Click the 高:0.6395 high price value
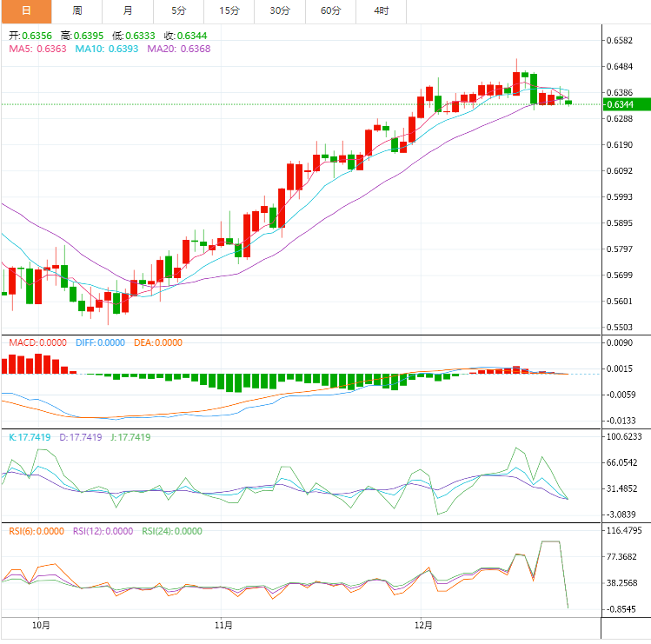Screen dimensions: 651x644 click(x=82, y=37)
